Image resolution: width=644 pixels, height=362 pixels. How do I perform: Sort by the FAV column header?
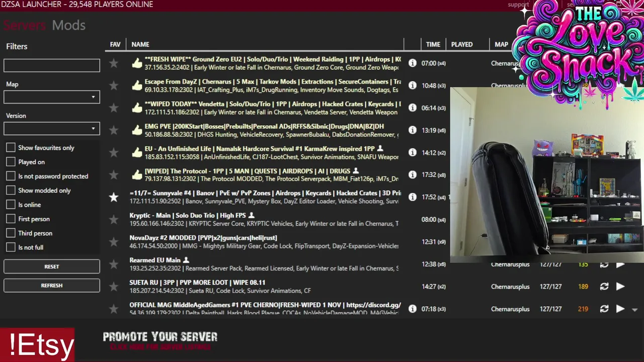click(x=115, y=44)
